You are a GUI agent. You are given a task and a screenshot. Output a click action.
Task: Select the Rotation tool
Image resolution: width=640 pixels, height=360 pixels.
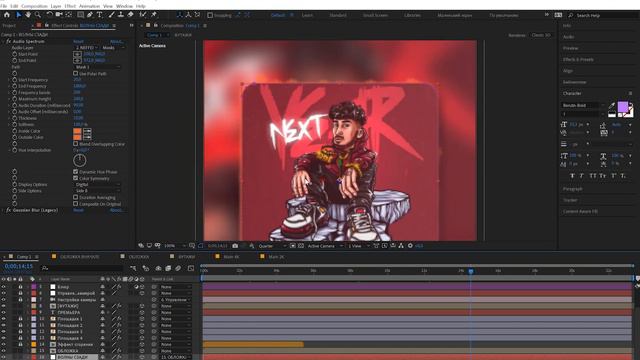tap(49, 15)
